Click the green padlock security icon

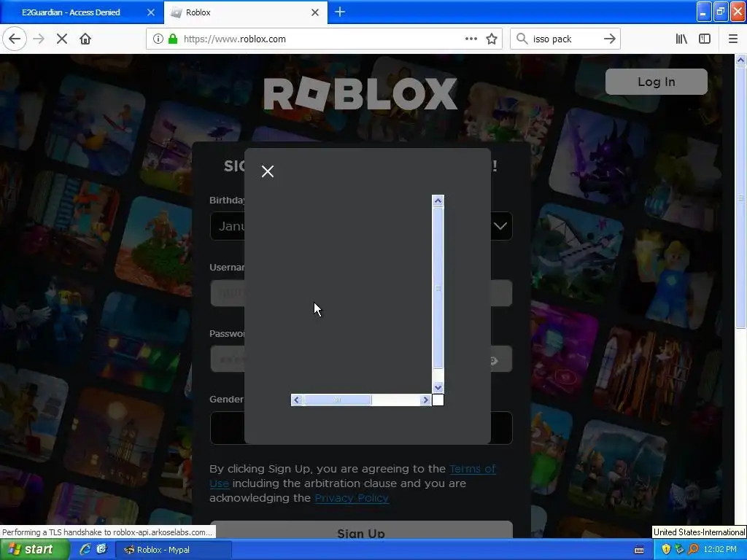pos(173,39)
